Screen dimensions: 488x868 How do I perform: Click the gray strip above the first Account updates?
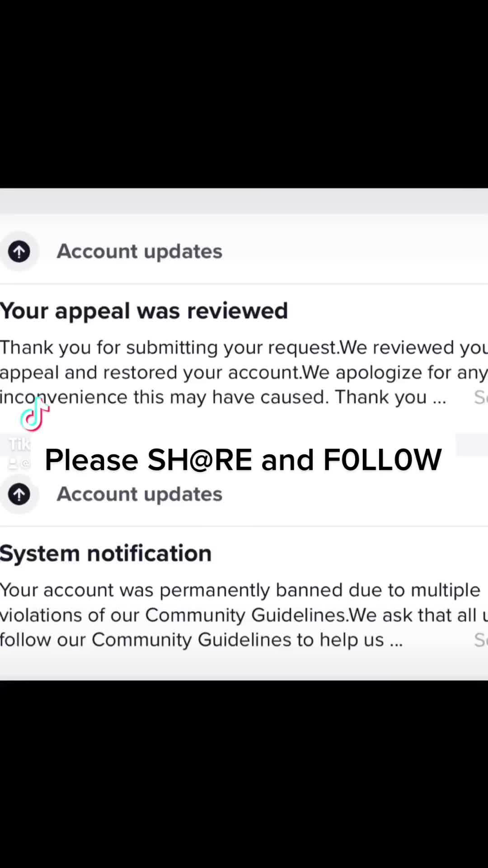point(244,201)
